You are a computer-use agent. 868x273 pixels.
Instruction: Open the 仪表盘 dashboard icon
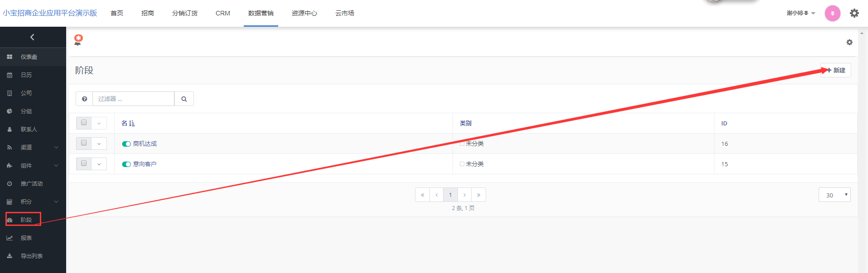tap(10, 57)
